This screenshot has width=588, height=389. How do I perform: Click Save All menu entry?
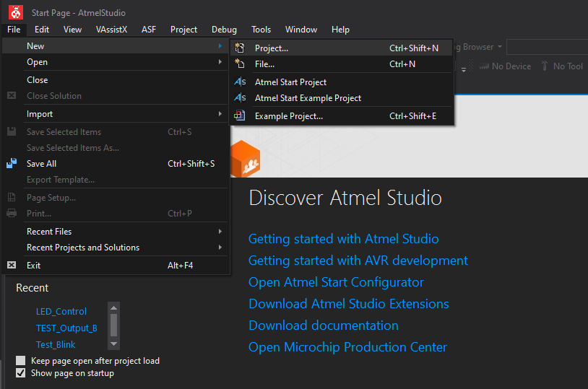click(x=116, y=163)
